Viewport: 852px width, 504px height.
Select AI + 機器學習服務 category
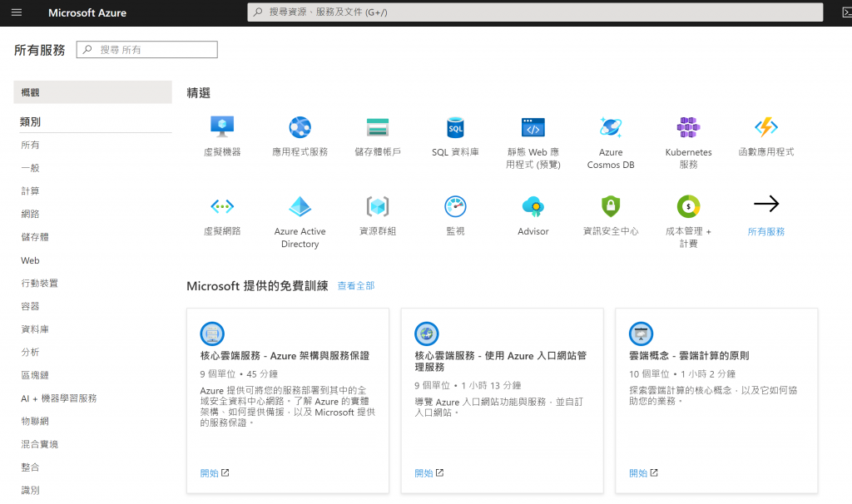coord(59,398)
